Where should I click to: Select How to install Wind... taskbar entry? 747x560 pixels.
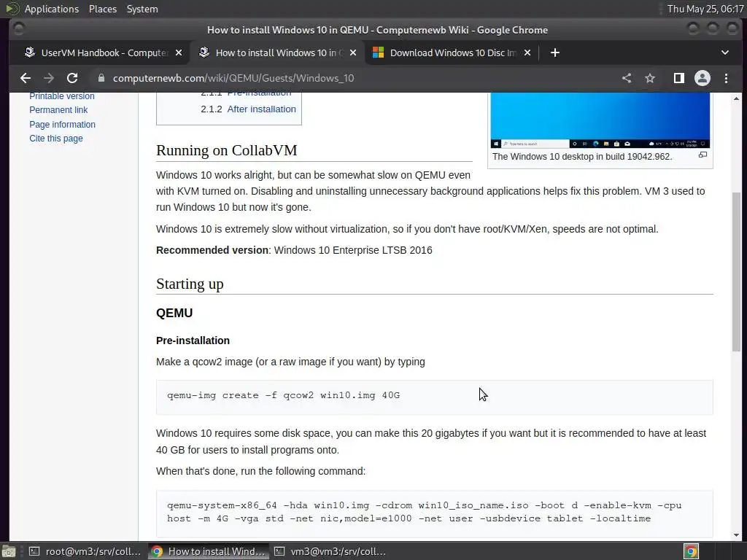[x=208, y=551]
